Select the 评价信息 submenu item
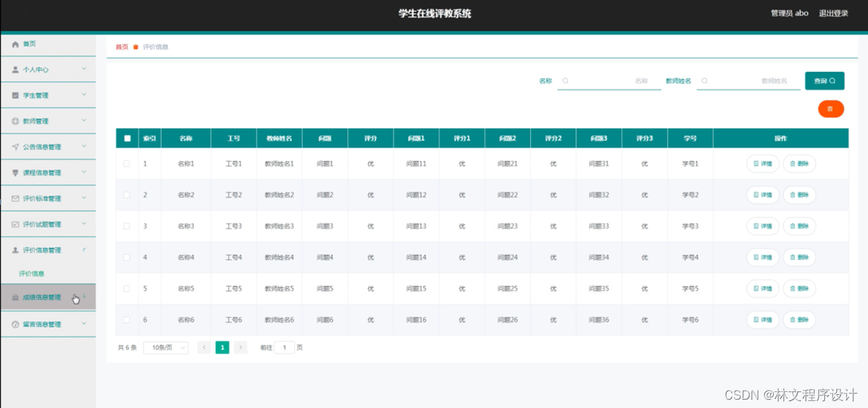The image size is (868, 408). click(x=32, y=274)
